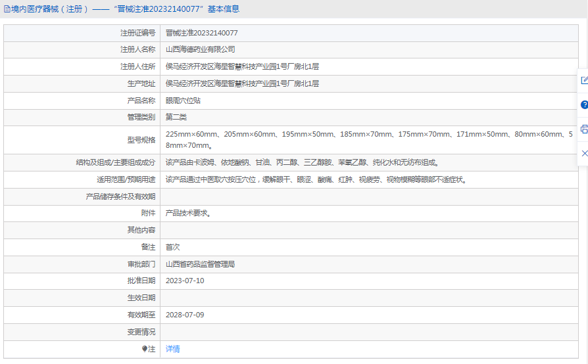The image size is (588, 364).
Task: Click the bulb icon beside 注 label
Action: tap(145, 350)
